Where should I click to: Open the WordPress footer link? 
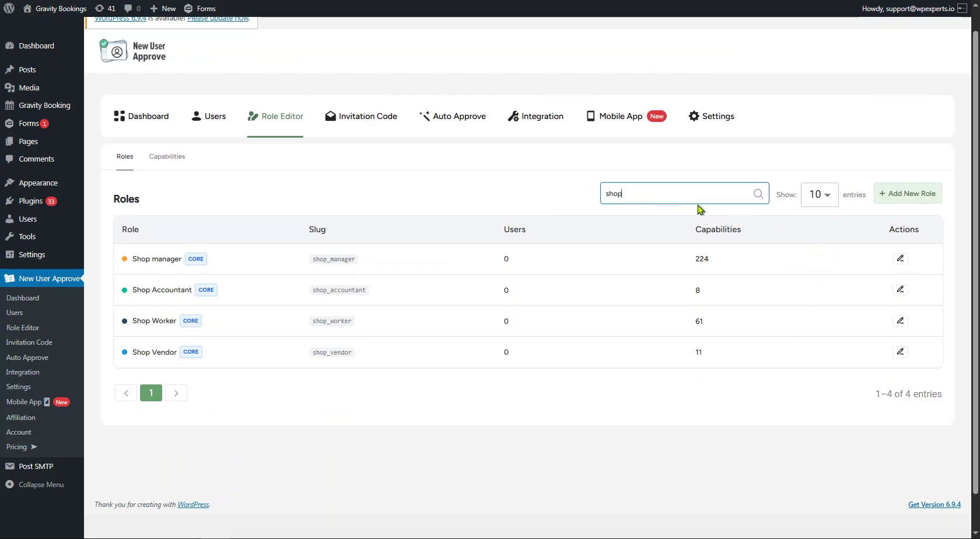point(193,505)
